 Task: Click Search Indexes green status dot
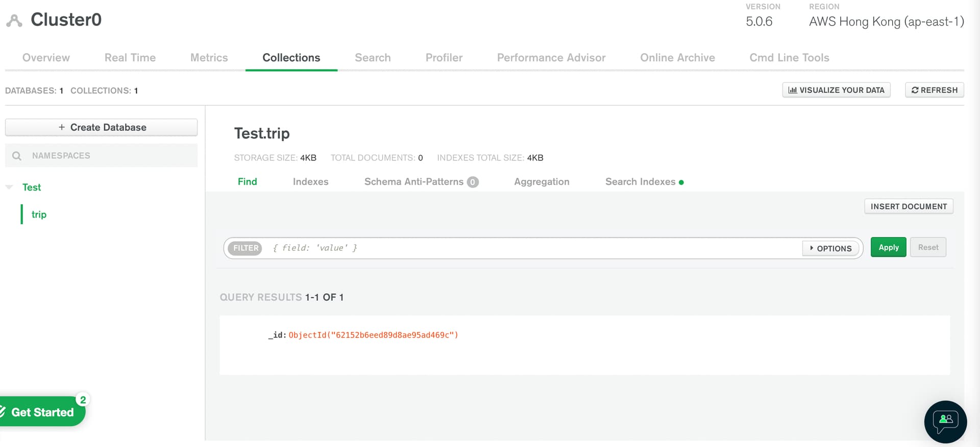(681, 182)
